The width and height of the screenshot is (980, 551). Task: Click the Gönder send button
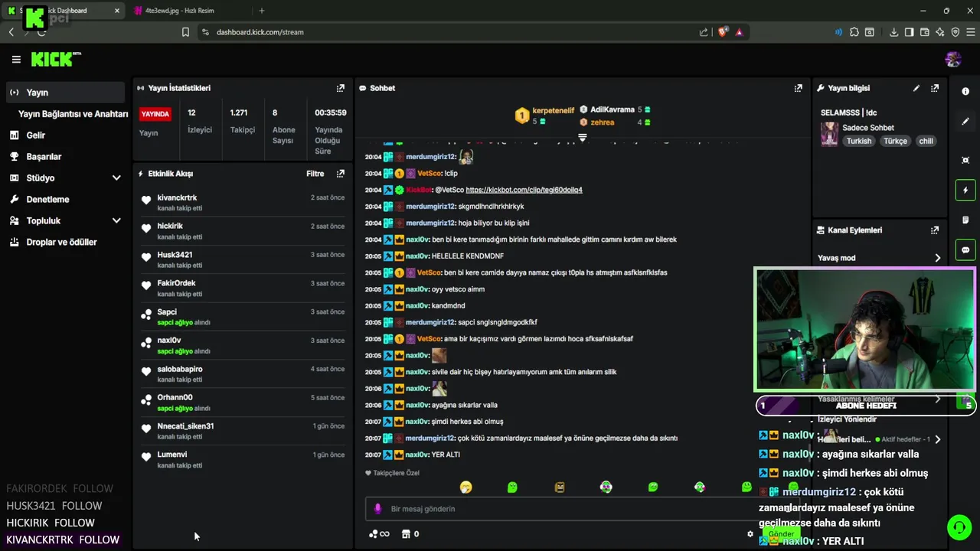point(781,534)
